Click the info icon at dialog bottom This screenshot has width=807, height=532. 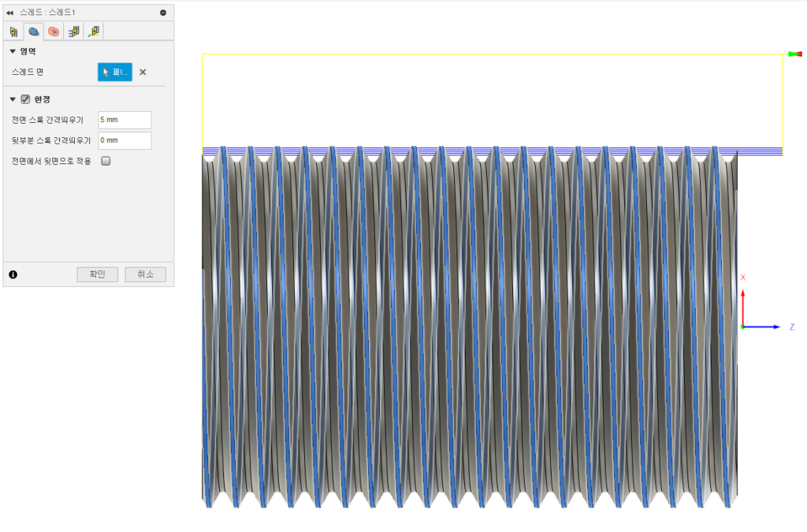click(x=13, y=275)
